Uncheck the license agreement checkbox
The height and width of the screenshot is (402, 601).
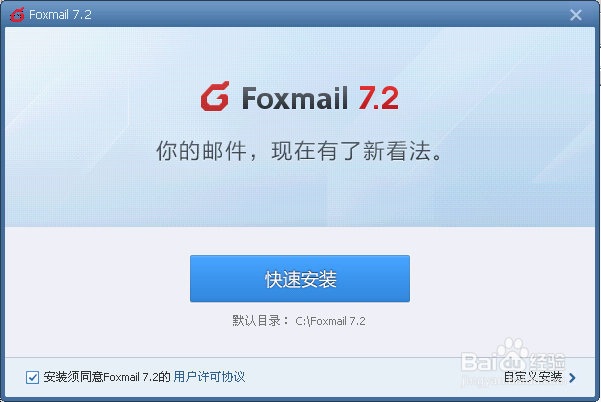(x=32, y=377)
